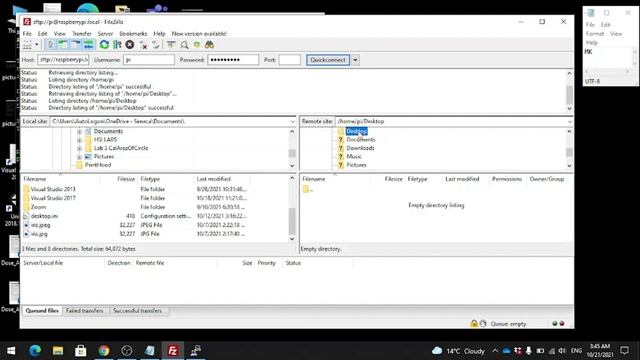Toggle the local directory tree view
This screenshot has width=640, height=360.
[x=63, y=45]
